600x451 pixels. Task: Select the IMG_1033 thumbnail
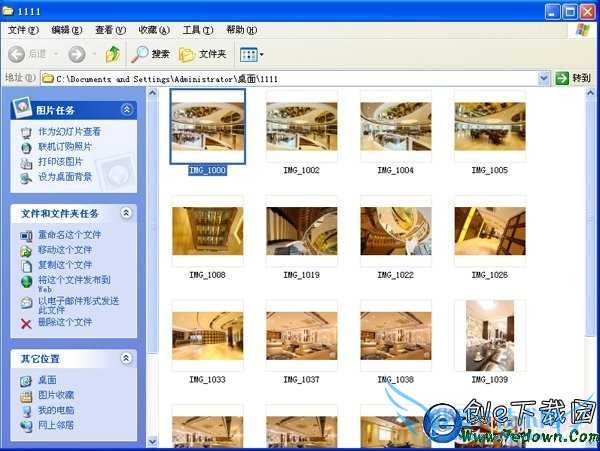click(x=207, y=336)
